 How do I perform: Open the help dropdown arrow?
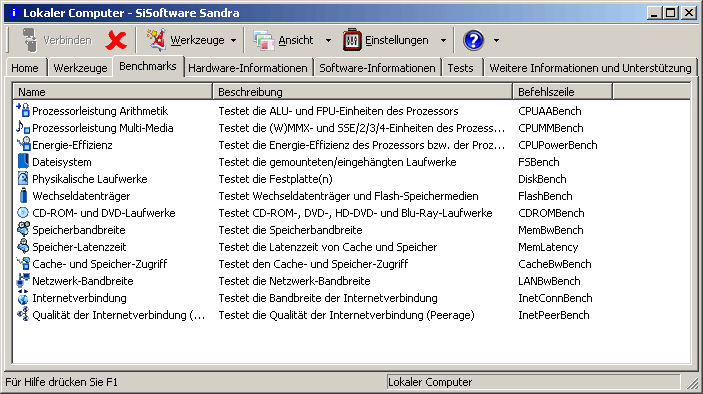(496, 41)
